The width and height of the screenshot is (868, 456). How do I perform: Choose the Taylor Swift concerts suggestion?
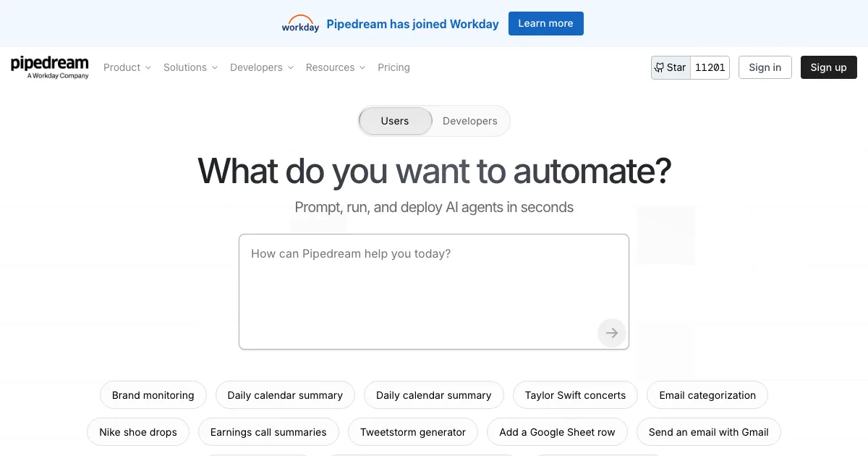575,395
